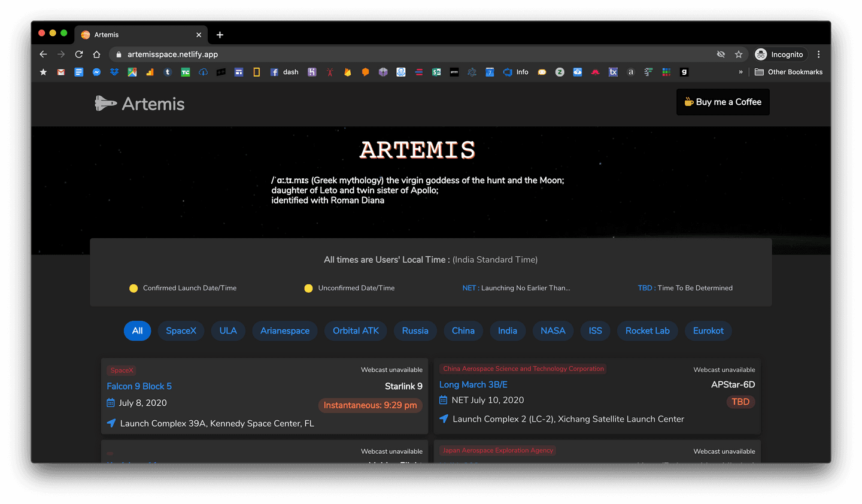862x504 pixels.
Task: Open Long March 3B/E link
Action: (474, 385)
